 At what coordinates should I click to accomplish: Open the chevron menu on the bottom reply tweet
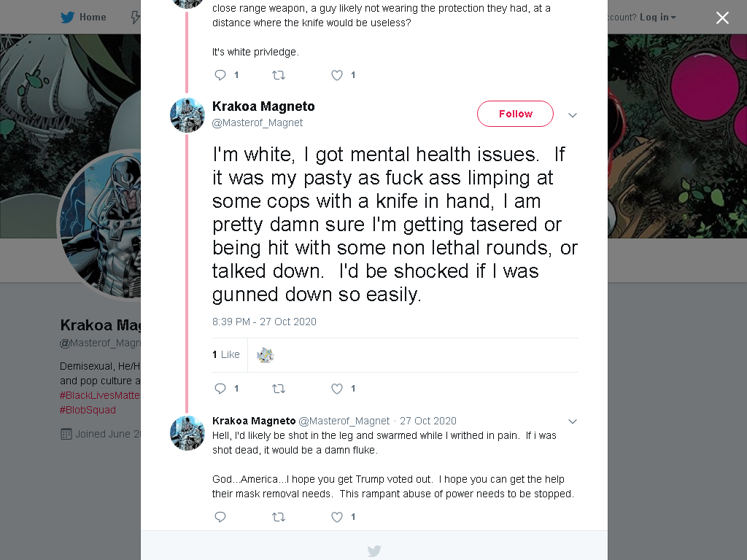[x=573, y=421]
